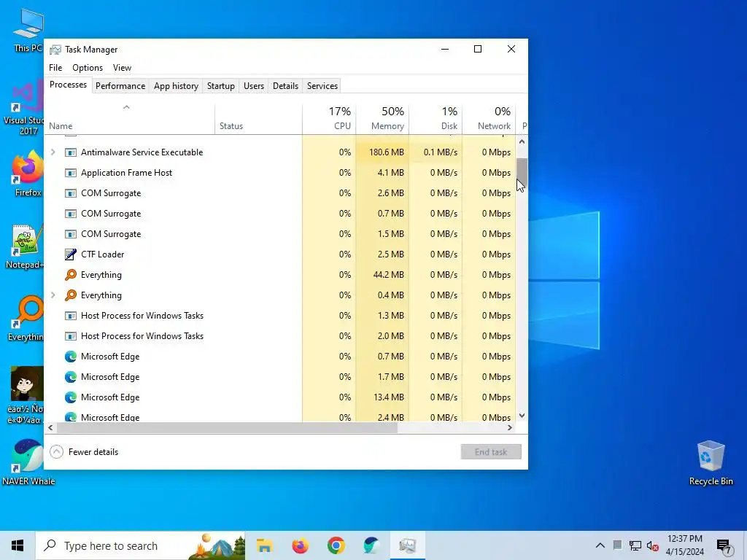This screenshot has height=560, width=747.
Task: Click the COM Surrogate icon in the 2.6 MB row
Action: 71,193
